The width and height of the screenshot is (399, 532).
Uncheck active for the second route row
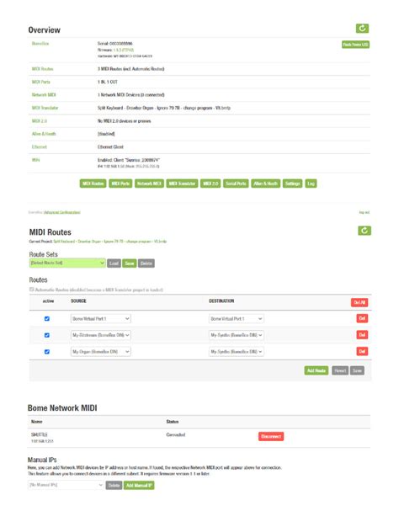click(47, 335)
